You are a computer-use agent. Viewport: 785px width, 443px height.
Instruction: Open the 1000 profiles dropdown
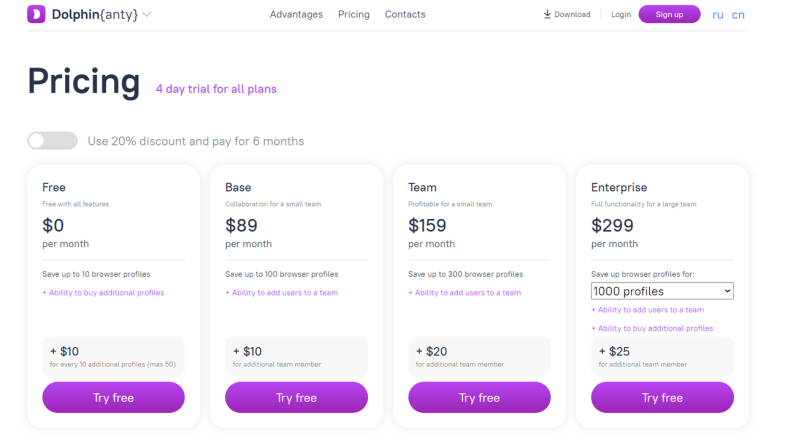(662, 291)
